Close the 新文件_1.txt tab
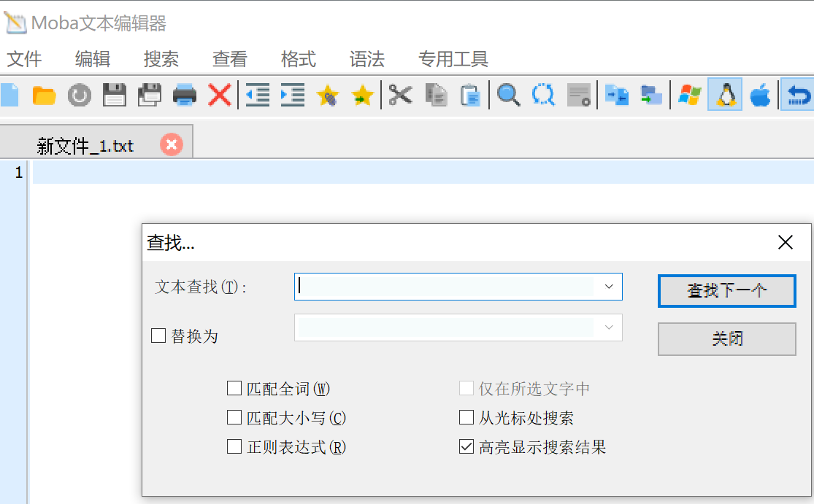The image size is (814, 504). (x=172, y=144)
